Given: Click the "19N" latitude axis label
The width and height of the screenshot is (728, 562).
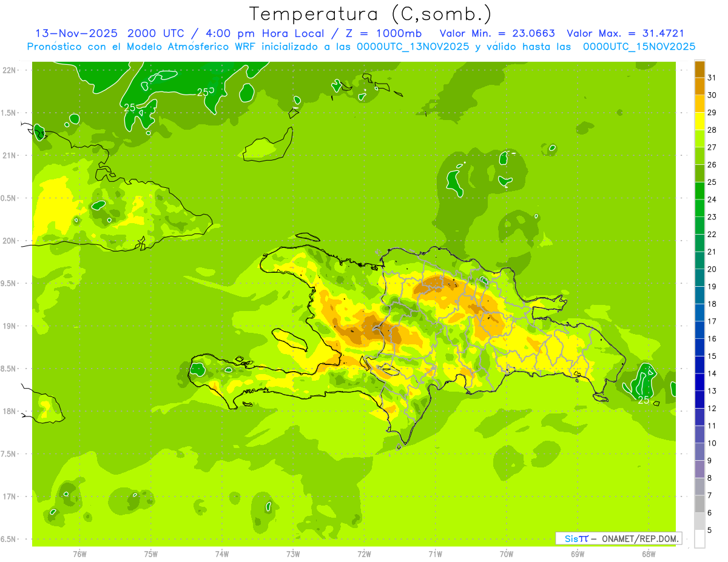Looking at the screenshot, I should [8, 326].
